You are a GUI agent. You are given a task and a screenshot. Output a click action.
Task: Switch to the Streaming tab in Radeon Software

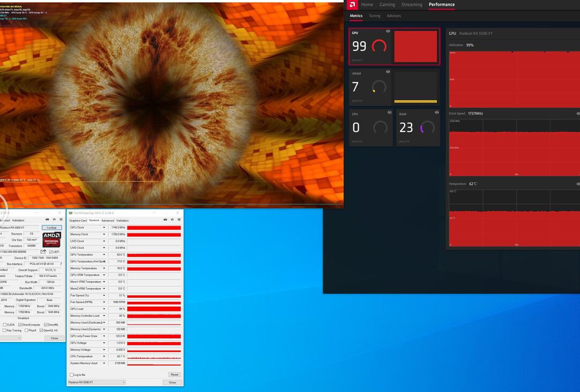pos(412,4)
